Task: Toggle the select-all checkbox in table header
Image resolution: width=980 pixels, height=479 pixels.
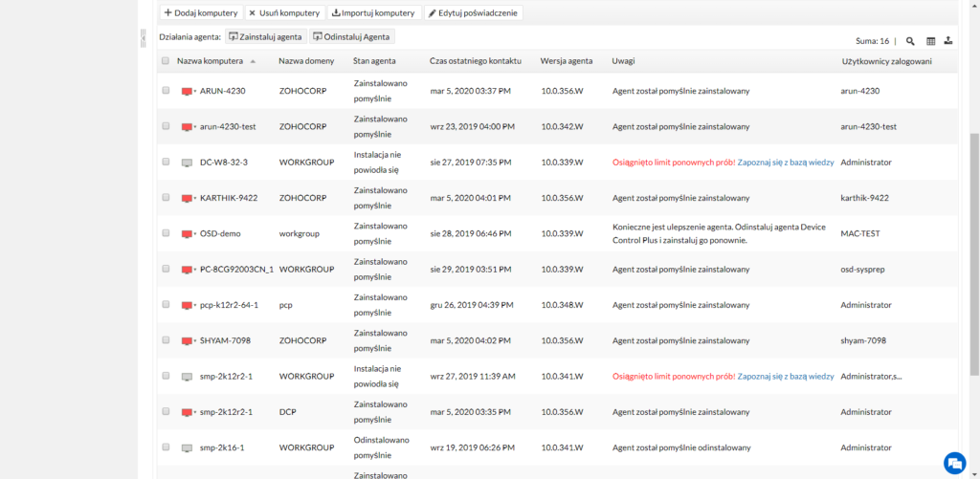Action: tap(166, 61)
